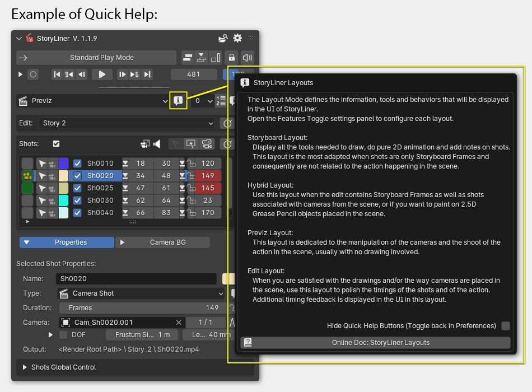Toggle the Shots header checkbox
Screen dimensions: 532x392
(x=56, y=144)
